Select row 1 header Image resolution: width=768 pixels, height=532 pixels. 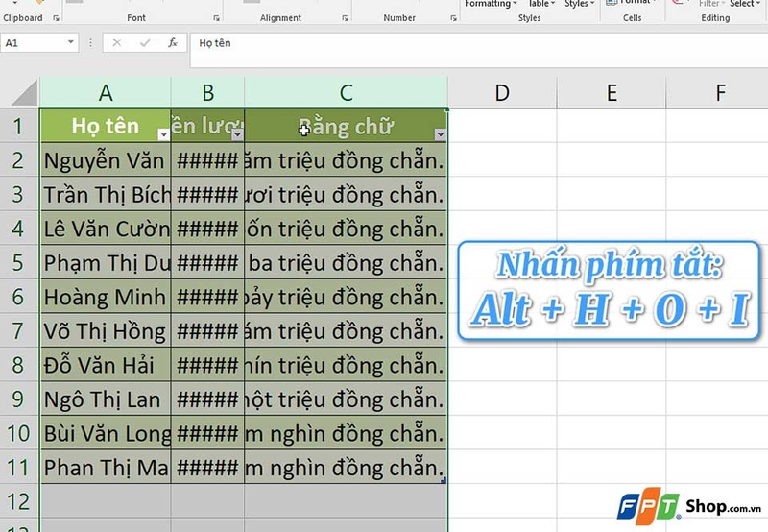[18, 126]
